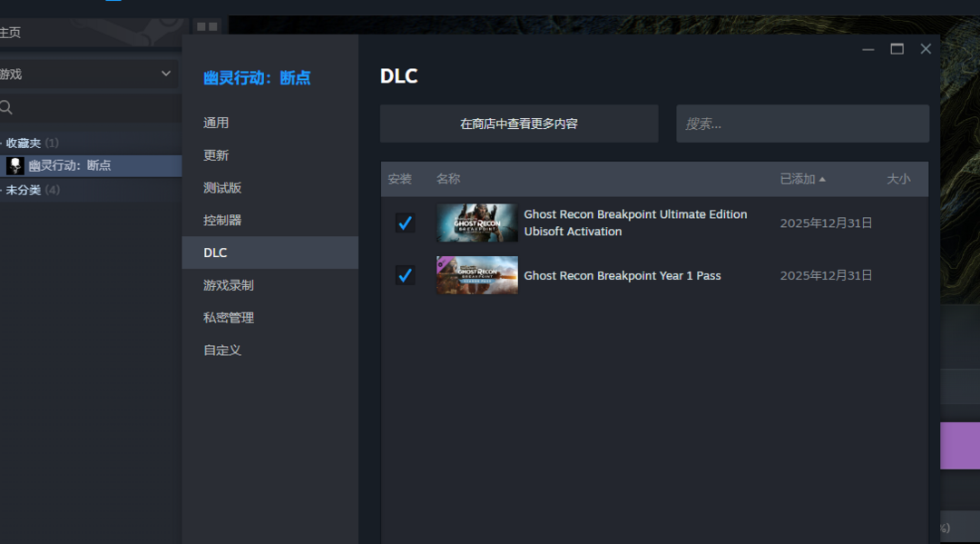980x544 pixels.
Task: Switch to the 通用 settings tab
Action: pos(216,123)
